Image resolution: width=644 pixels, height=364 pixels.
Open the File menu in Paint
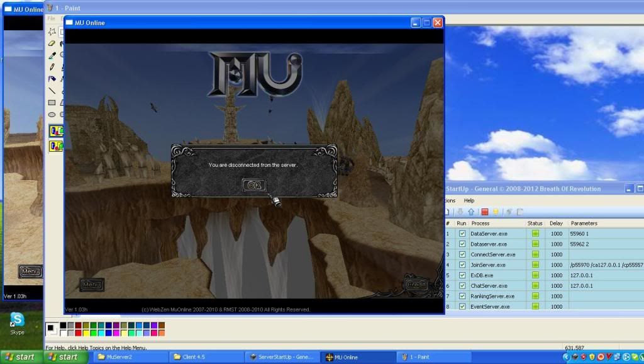click(51, 19)
